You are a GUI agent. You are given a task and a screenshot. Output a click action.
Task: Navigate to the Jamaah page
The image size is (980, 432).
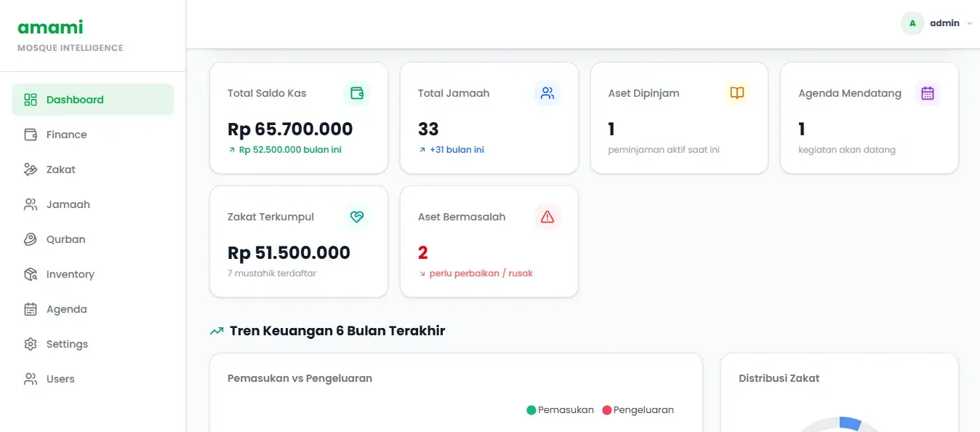(92, 204)
